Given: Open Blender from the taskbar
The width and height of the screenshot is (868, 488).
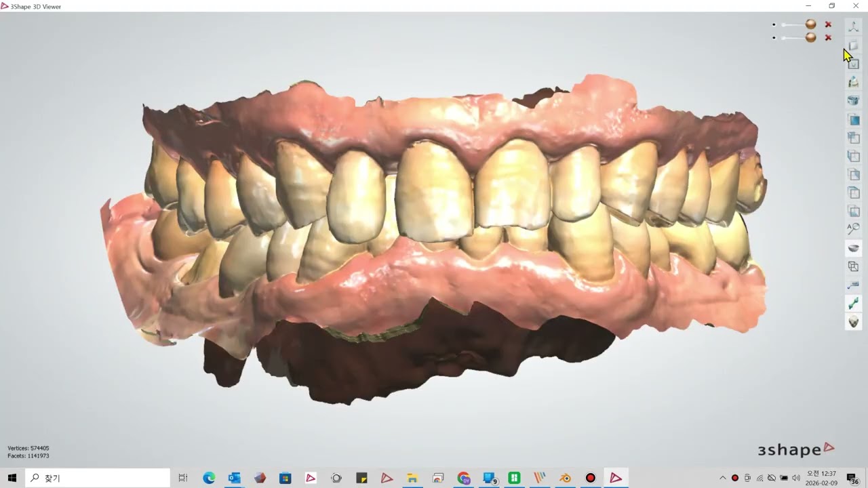Looking at the screenshot, I should (x=565, y=478).
